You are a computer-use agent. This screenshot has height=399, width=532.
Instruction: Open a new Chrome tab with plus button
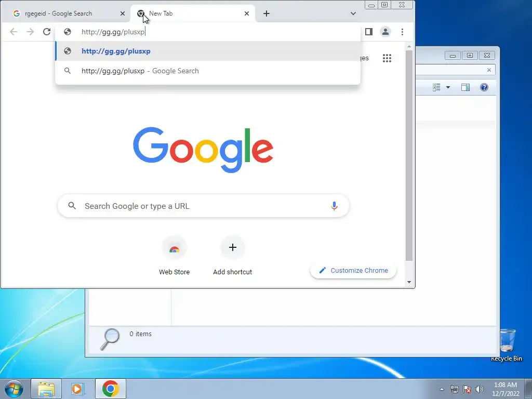pyautogui.click(x=267, y=14)
